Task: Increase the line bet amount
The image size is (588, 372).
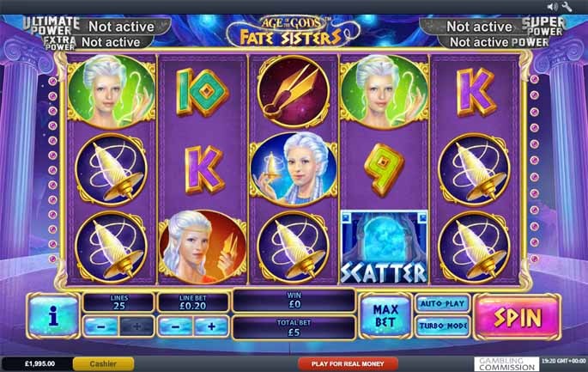Action: (211, 326)
